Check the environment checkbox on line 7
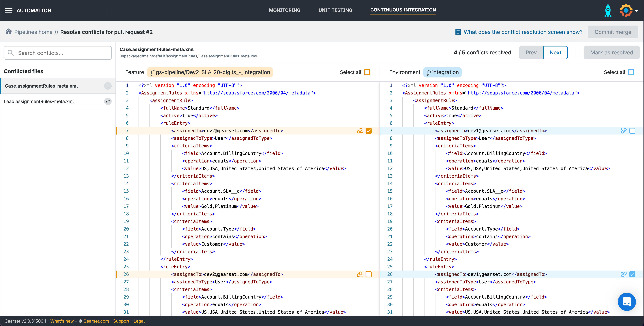This screenshot has width=644, height=326. (x=632, y=131)
